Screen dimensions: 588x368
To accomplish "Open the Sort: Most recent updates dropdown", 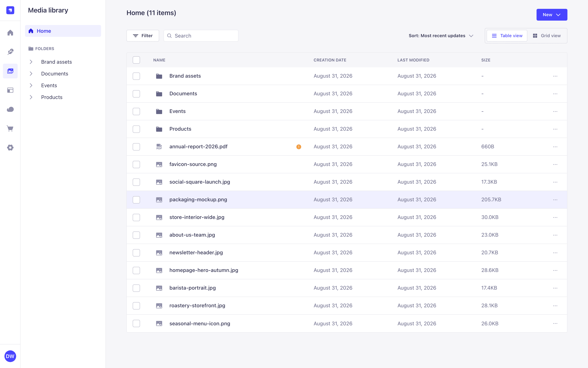I will pos(441,36).
